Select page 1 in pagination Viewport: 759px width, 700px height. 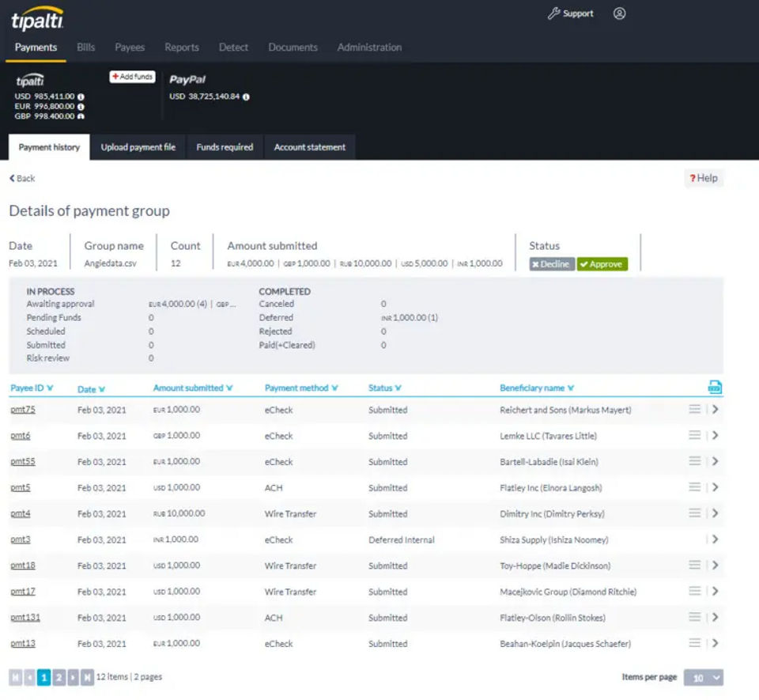tap(43, 677)
